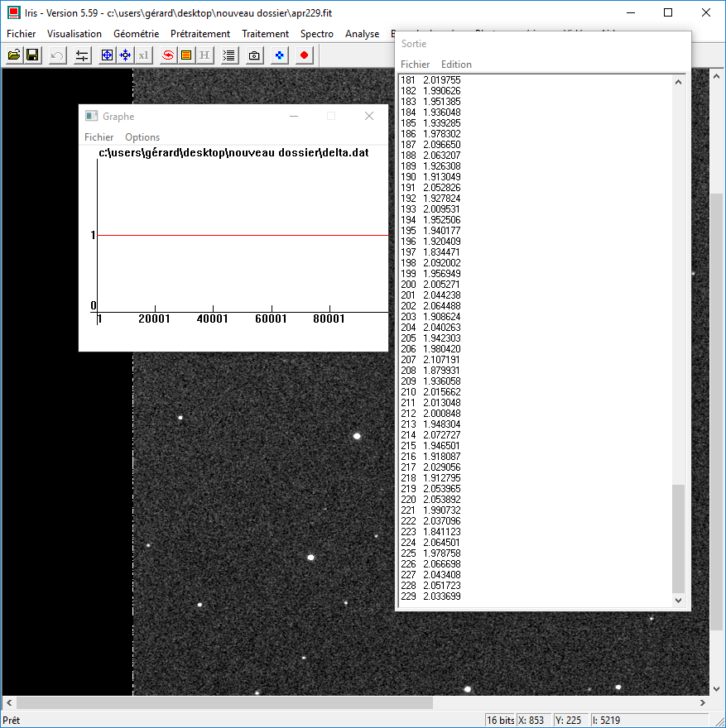726x728 pixels.
Task: Click the red line in graph
Action: point(243,236)
